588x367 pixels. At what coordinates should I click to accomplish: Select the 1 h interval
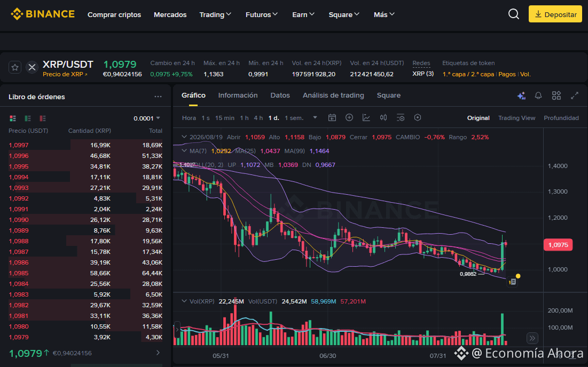pyautogui.click(x=245, y=118)
